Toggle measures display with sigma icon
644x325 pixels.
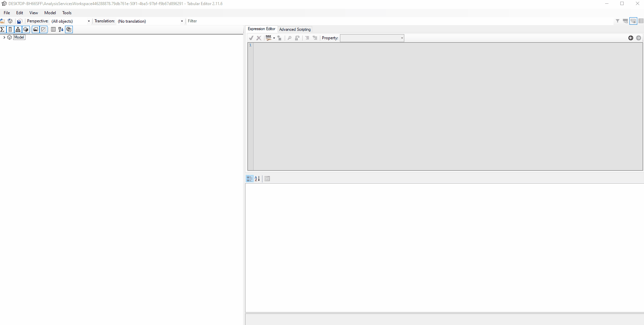click(3, 29)
